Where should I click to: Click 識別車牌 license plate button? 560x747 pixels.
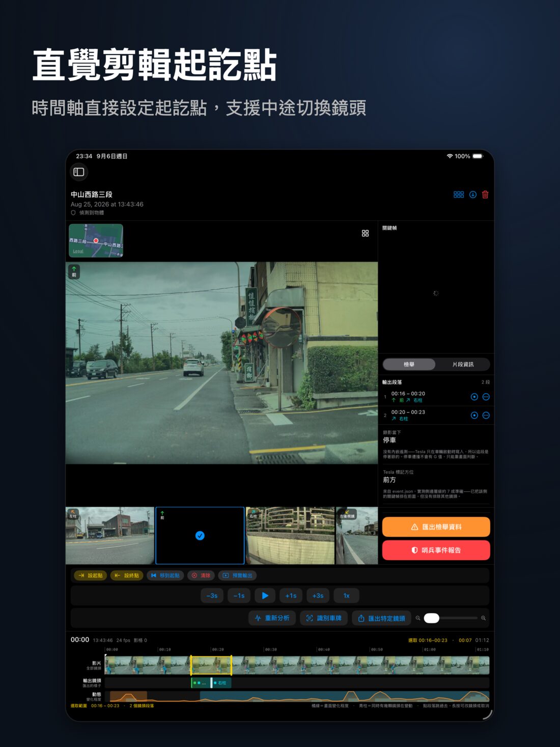click(324, 618)
